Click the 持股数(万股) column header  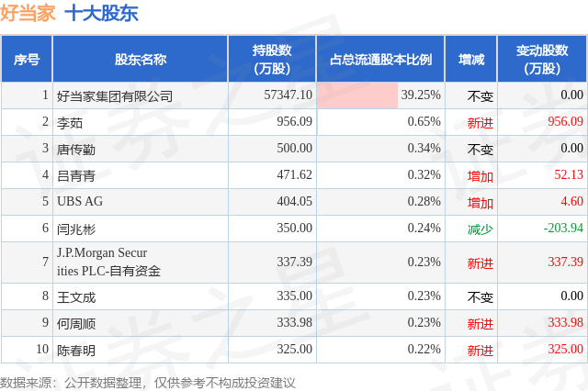pos(272,60)
